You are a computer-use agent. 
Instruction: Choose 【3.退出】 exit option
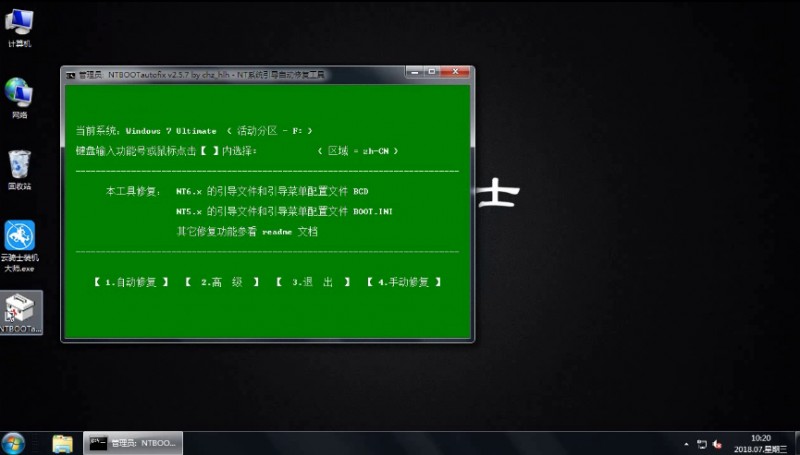(x=313, y=282)
